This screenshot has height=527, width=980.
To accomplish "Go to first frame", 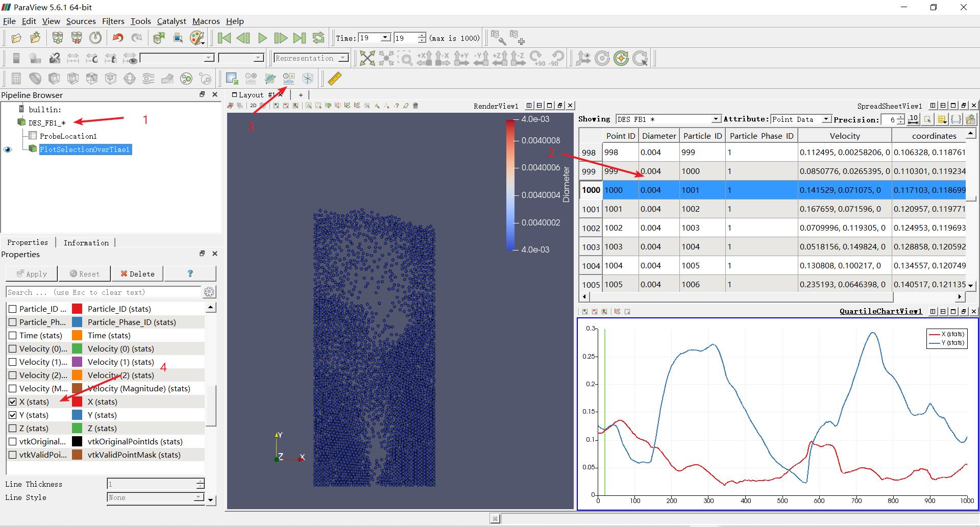I will [224, 38].
